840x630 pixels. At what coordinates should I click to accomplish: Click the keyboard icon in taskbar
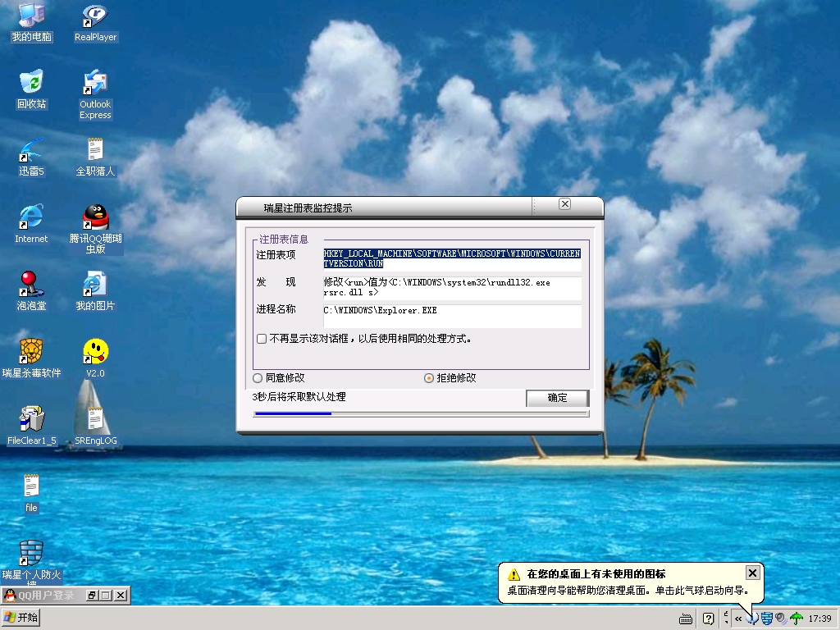[685, 619]
